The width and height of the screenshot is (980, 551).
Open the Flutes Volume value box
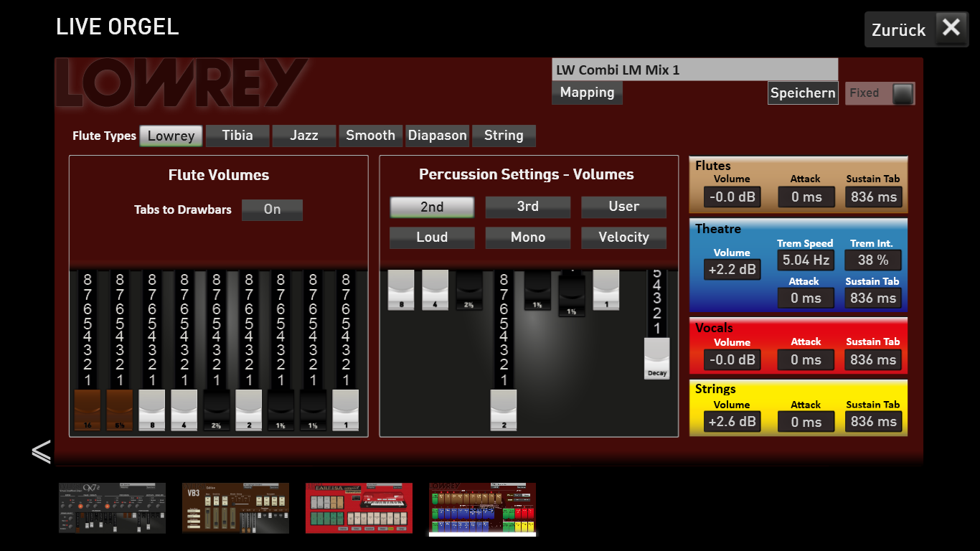pos(732,197)
